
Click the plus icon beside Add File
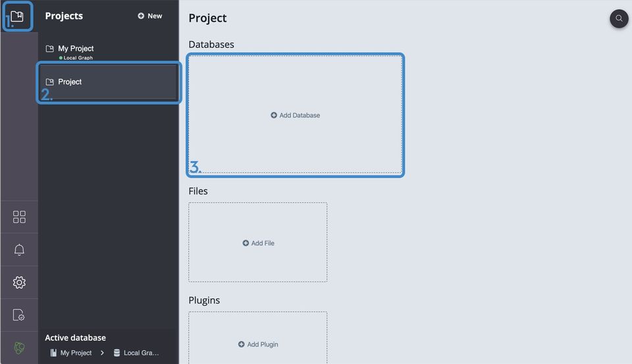(246, 243)
